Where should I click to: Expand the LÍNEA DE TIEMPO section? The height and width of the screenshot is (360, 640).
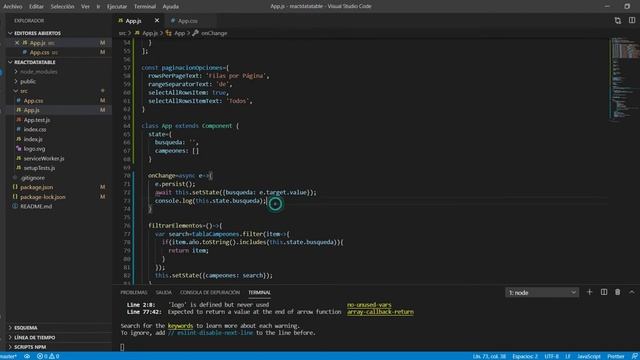(x=34, y=338)
